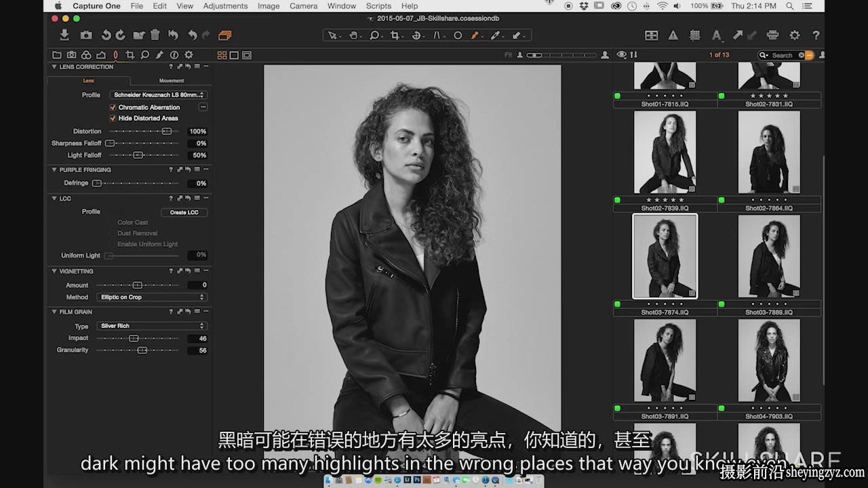The width and height of the screenshot is (868, 488).
Task: Select thumbnail Shot04-7903.IIQ
Action: tap(769, 361)
